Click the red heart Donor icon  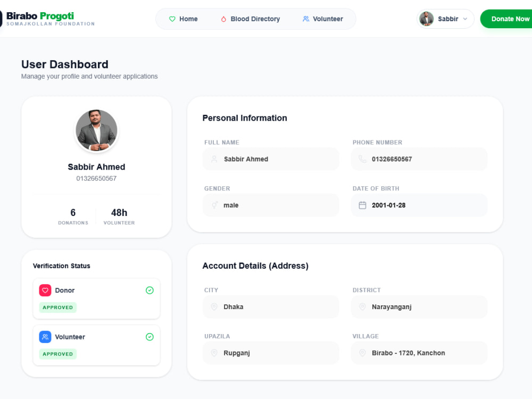coord(45,290)
